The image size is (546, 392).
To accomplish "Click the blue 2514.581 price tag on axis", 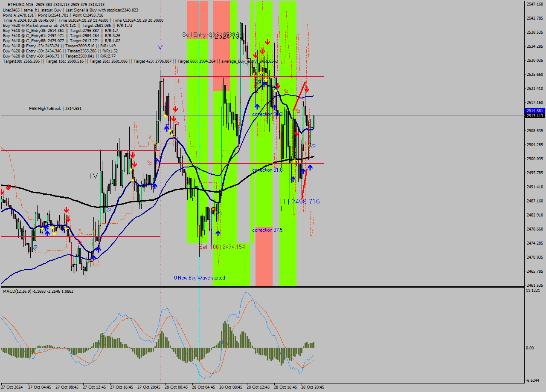I will pyautogui.click(x=534, y=111).
